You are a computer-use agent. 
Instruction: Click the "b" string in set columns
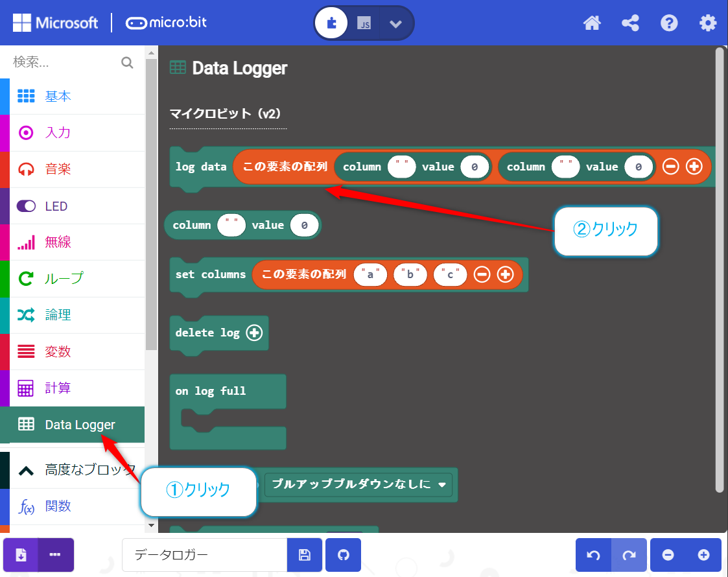pyautogui.click(x=410, y=274)
